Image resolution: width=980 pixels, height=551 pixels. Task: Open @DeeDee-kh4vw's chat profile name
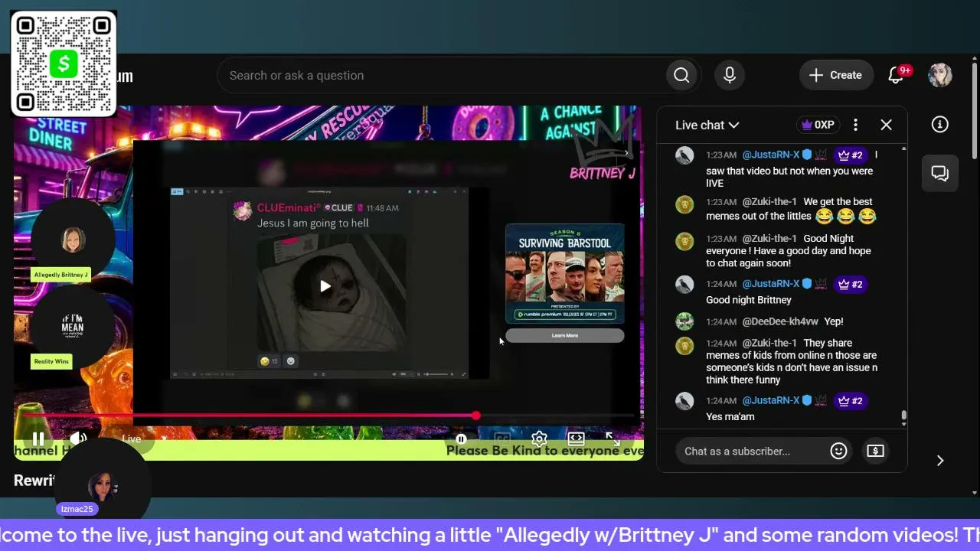click(780, 321)
